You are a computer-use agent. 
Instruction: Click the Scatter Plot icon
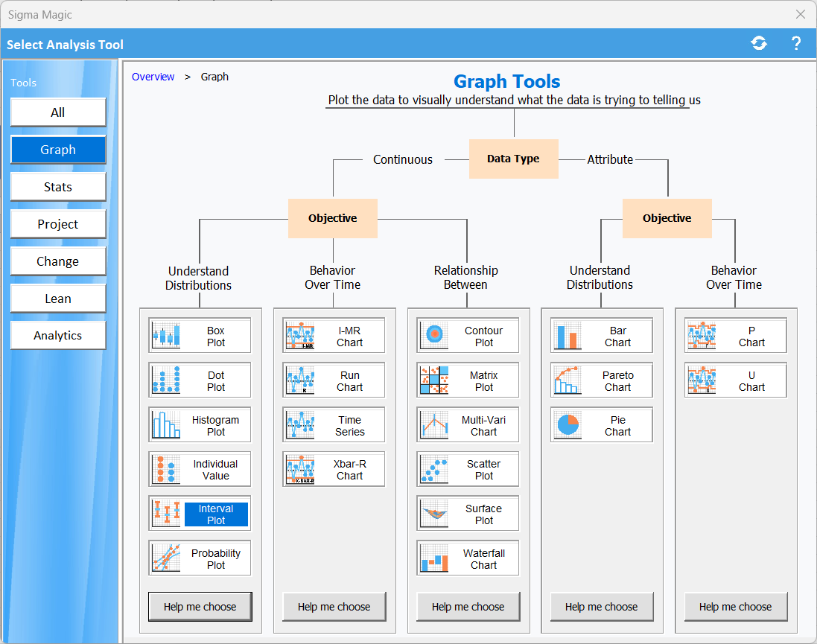pos(434,469)
